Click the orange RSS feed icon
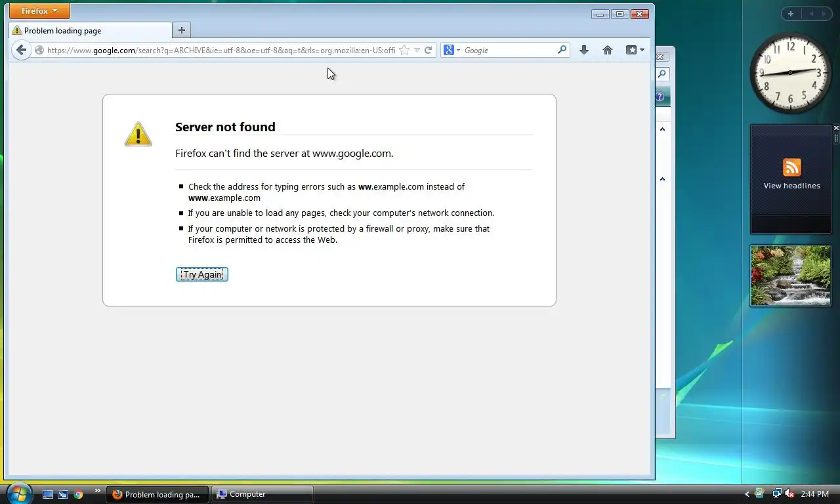840x504 pixels. pyautogui.click(x=791, y=167)
